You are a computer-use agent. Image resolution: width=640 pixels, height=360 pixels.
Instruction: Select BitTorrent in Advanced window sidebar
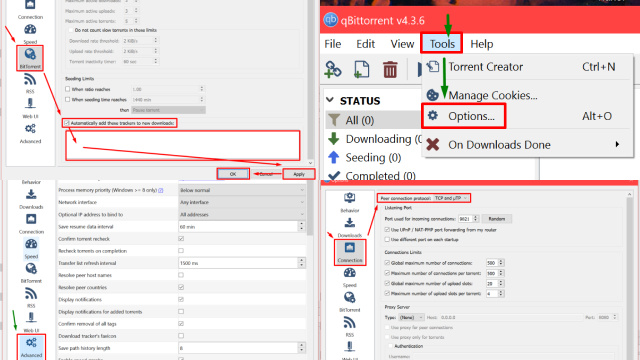click(31, 269)
